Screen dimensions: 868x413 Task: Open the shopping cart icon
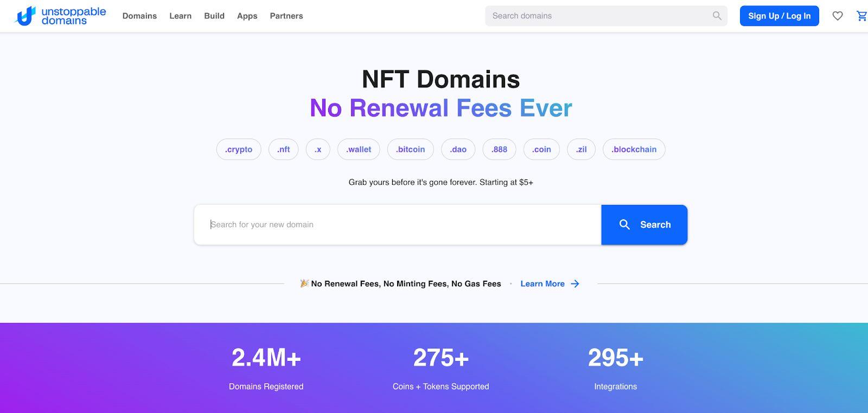pyautogui.click(x=861, y=16)
